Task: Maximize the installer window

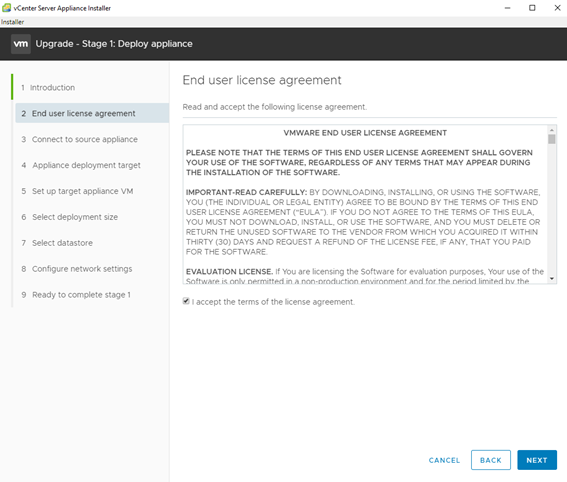Action: pyautogui.click(x=532, y=8)
